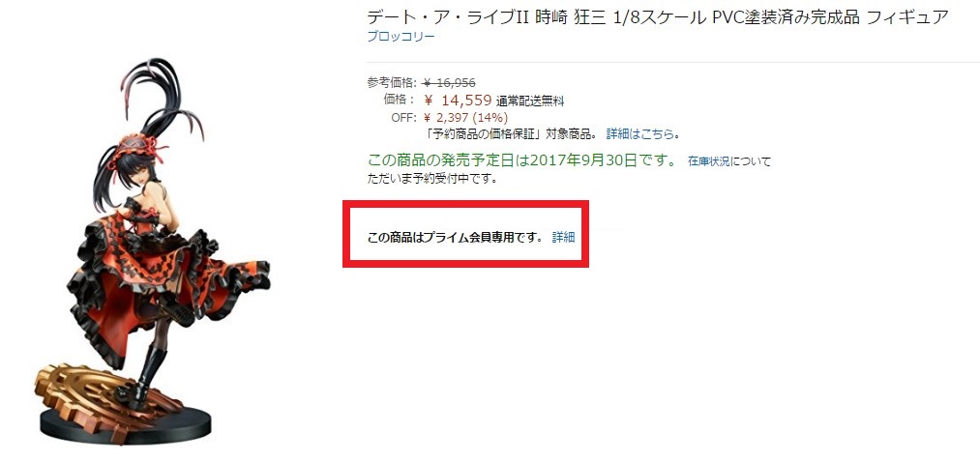Click the OFF: label

click(x=403, y=118)
